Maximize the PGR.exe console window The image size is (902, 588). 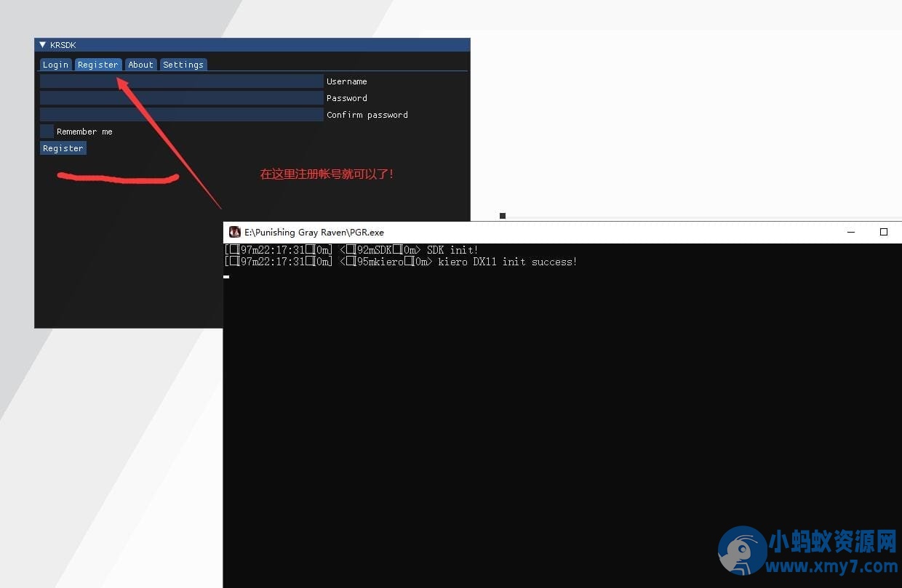click(884, 232)
